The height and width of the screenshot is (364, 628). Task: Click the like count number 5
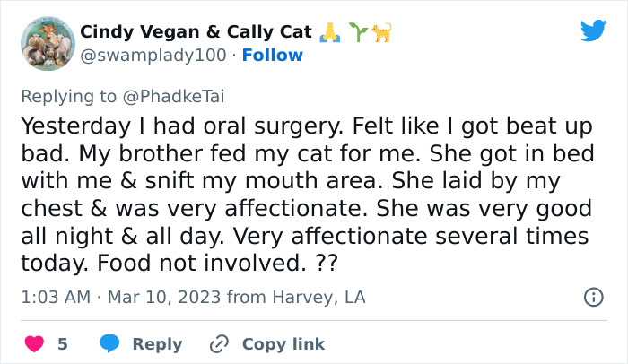click(x=63, y=344)
